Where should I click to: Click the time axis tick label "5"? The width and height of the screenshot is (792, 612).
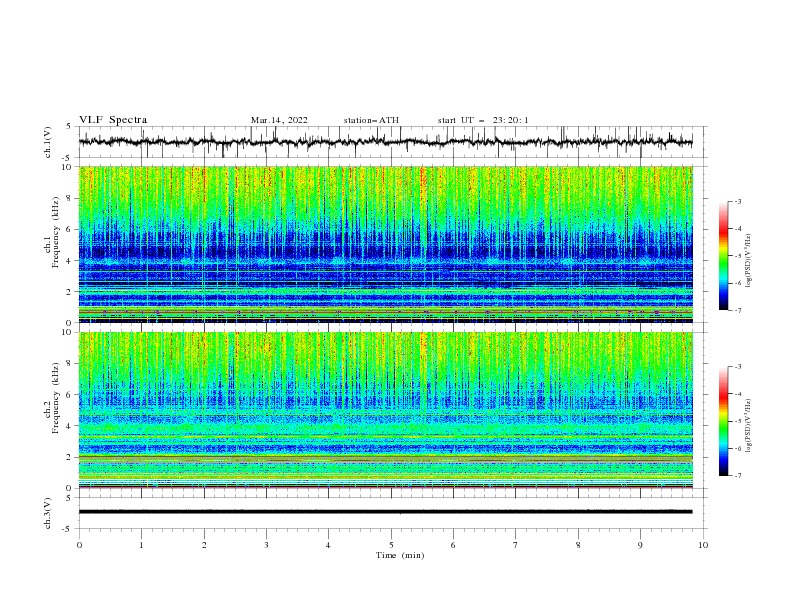[391, 545]
